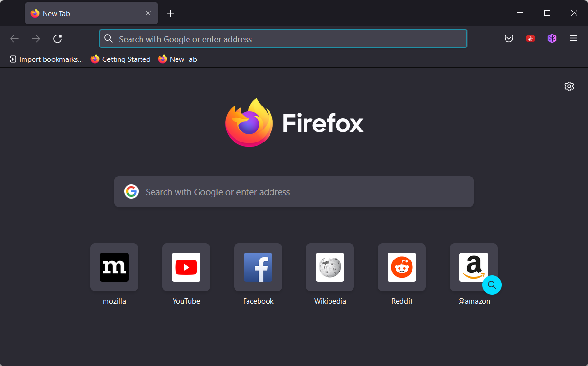Screen dimensions: 588x366
Task: Open the Firefox hamburger application menu
Action: pyautogui.click(x=574, y=38)
